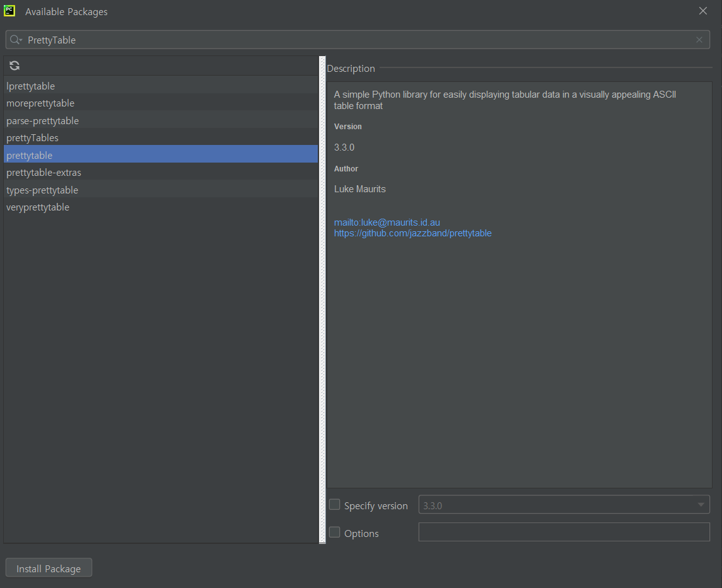Image resolution: width=722 pixels, height=588 pixels.
Task: Select parse-prettytable package in list
Action: click(x=161, y=120)
